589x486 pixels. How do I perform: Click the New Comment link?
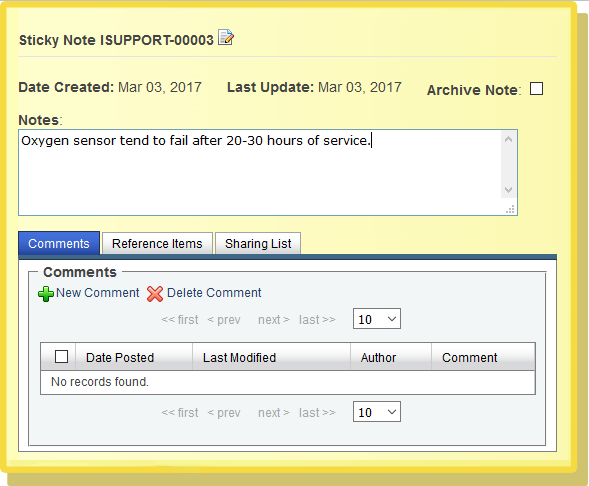pos(98,293)
